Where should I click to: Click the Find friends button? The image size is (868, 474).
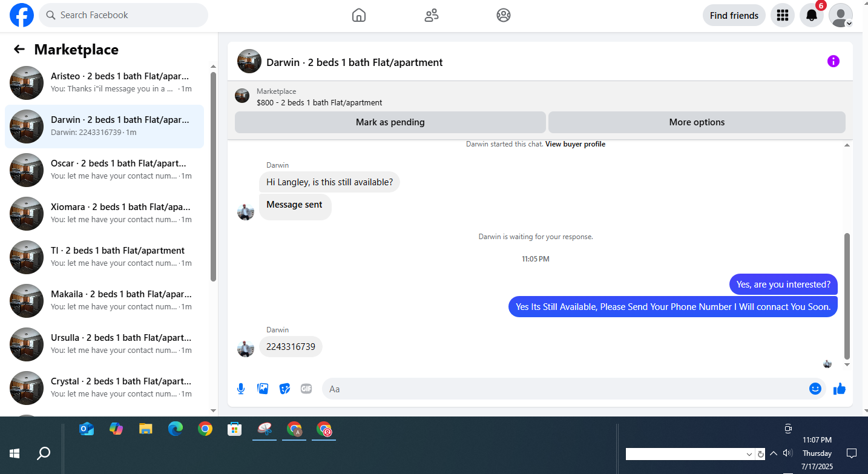(x=734, y=15)
